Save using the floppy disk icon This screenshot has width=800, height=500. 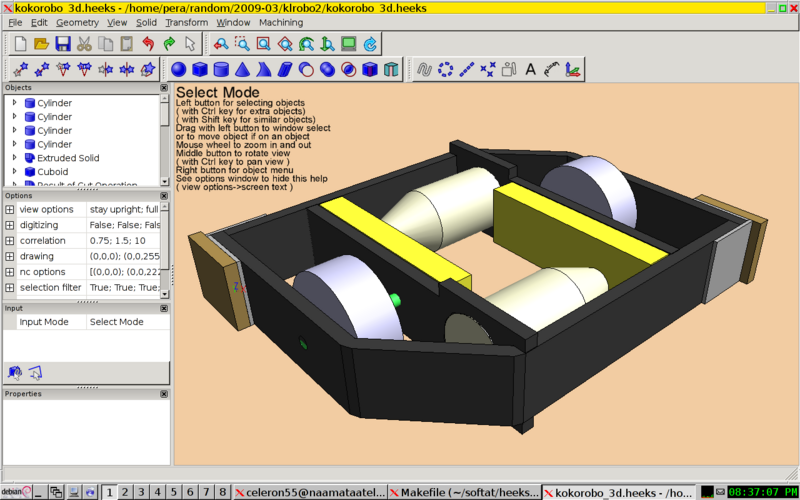(62, 44)
